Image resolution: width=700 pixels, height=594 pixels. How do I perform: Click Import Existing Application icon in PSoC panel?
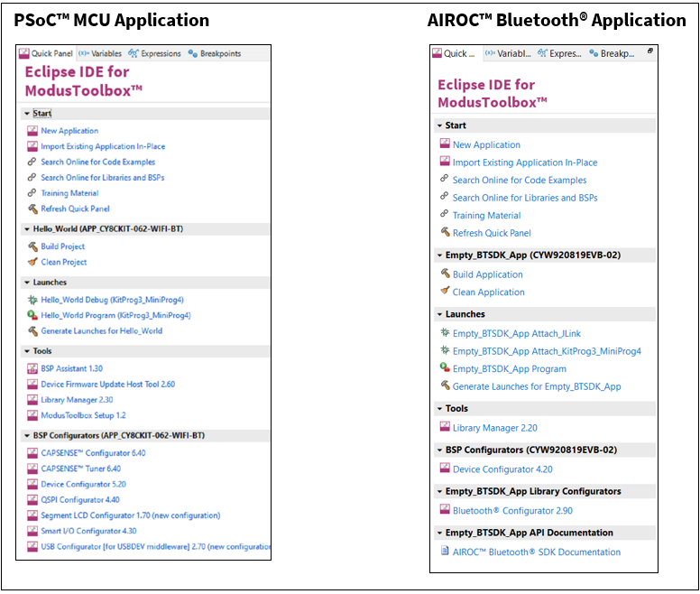click(32, 146)
